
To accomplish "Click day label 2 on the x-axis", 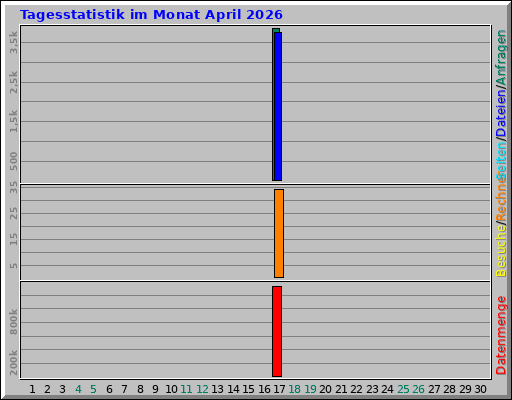I will pos(47,389).
